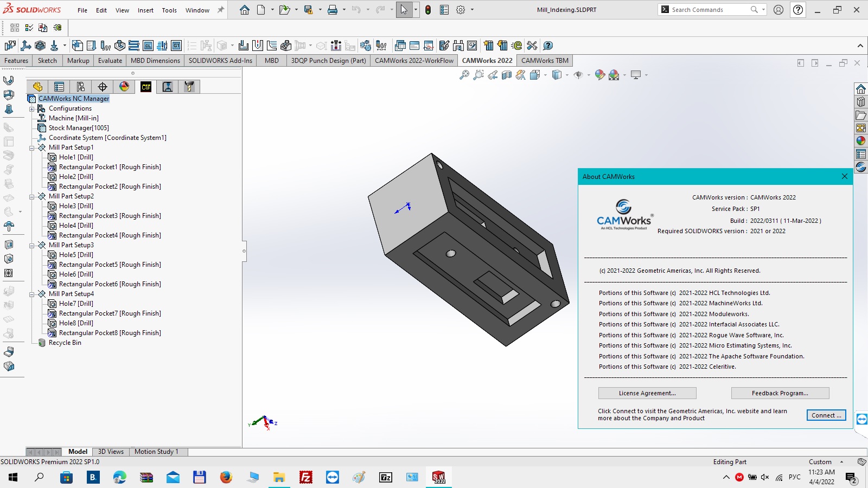
Task: Open the Custom units dropdown in status bar
Action: coord(841,462)
